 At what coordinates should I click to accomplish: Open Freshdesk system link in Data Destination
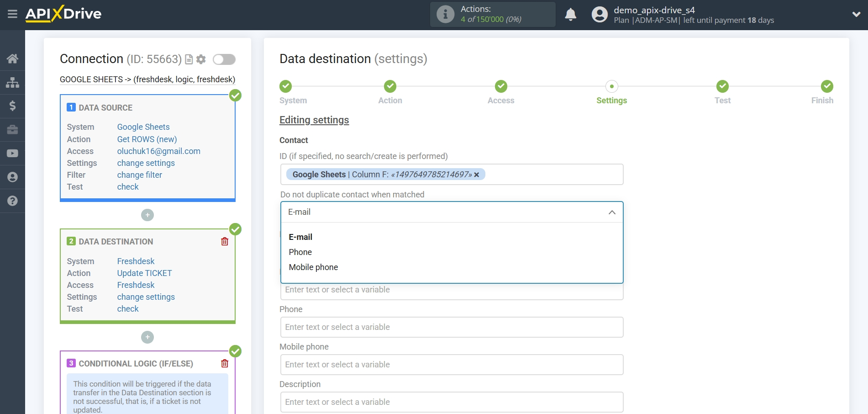click(136, 261)
